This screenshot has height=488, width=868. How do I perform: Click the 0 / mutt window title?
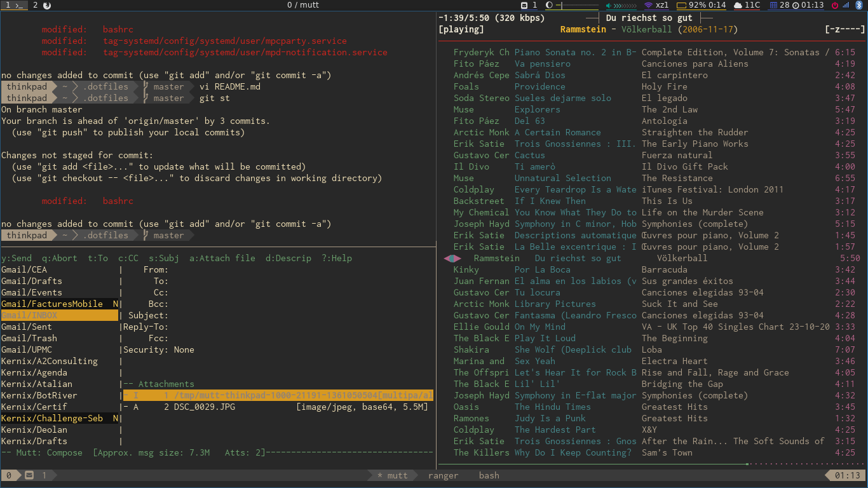coord(303,5)
